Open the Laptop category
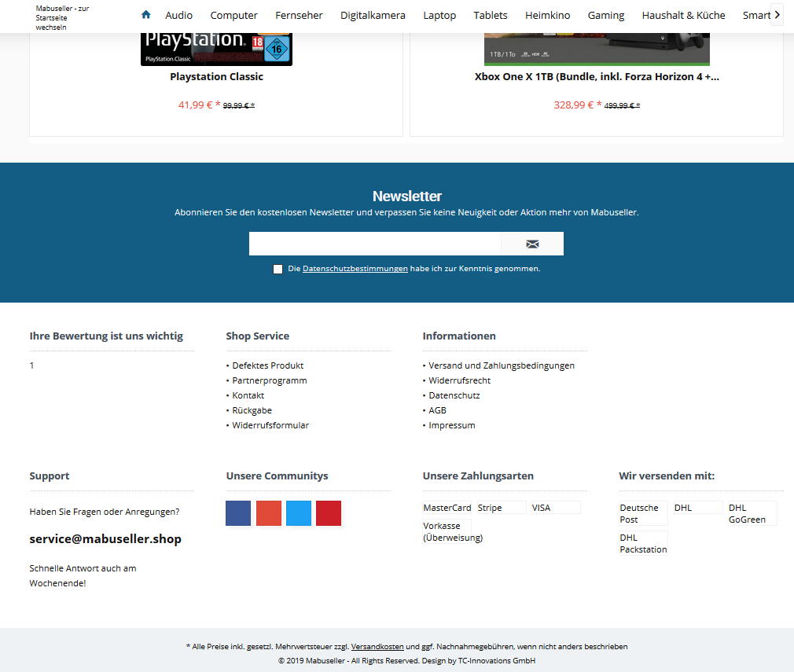794x672 pixels. pyautogui.click(x=439, y=15)
